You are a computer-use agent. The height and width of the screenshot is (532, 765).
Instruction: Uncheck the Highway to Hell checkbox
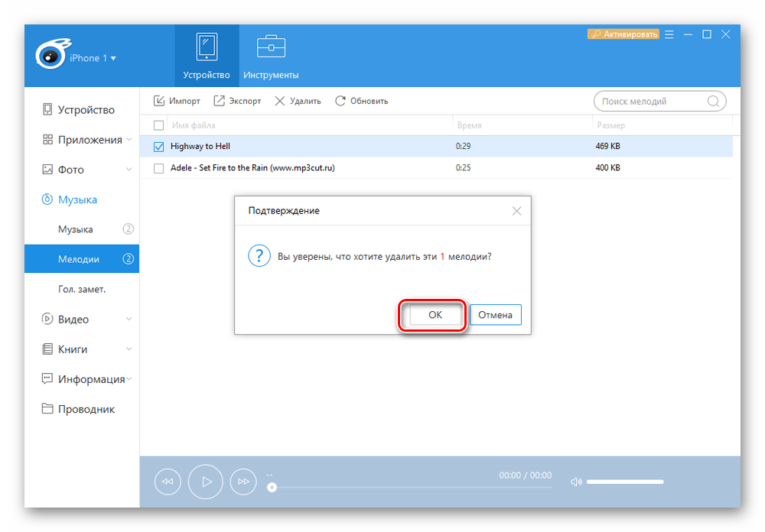[158, 146]
